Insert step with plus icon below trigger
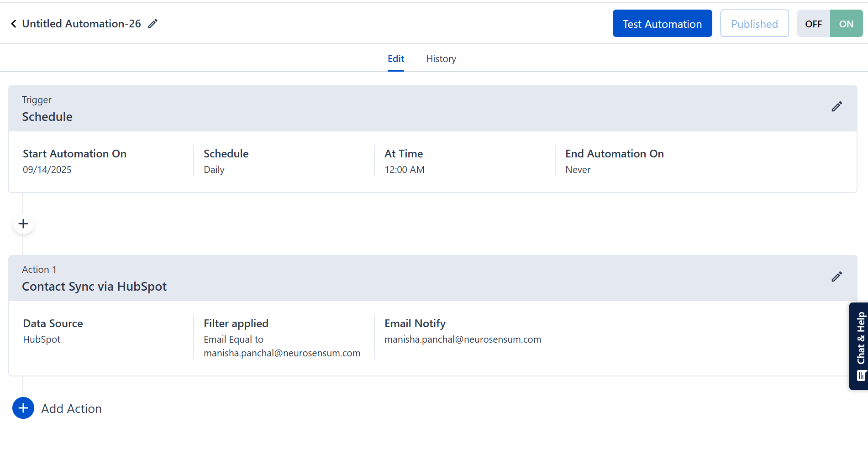868x454 pixels. [23, 224]
